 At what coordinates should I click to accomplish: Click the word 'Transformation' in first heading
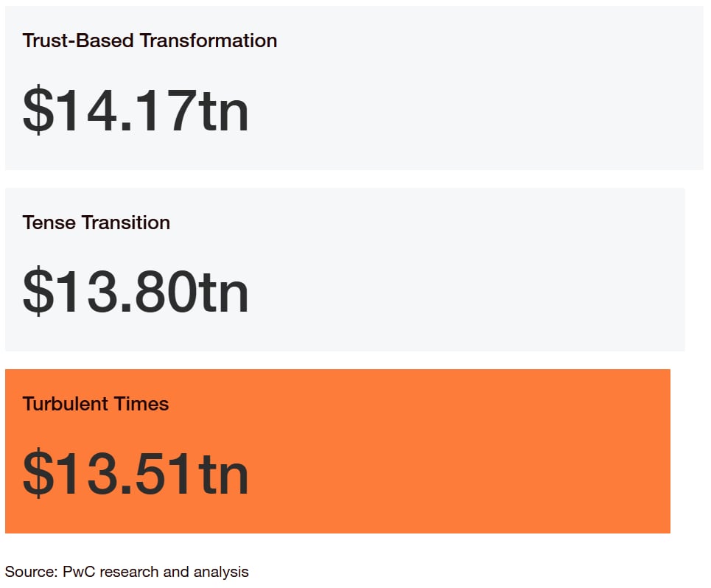click(208, 41)
